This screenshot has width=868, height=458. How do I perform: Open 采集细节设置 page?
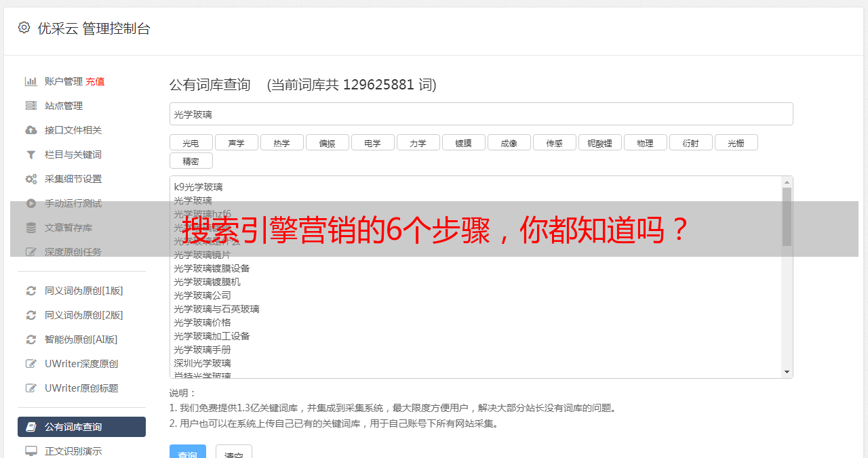point(73,179)
